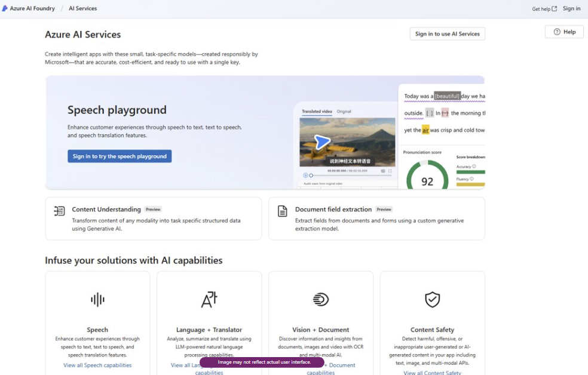The image size is (588, 375).
Task: Click the airplane video thumbnail
Action: (x=347, y=142)
